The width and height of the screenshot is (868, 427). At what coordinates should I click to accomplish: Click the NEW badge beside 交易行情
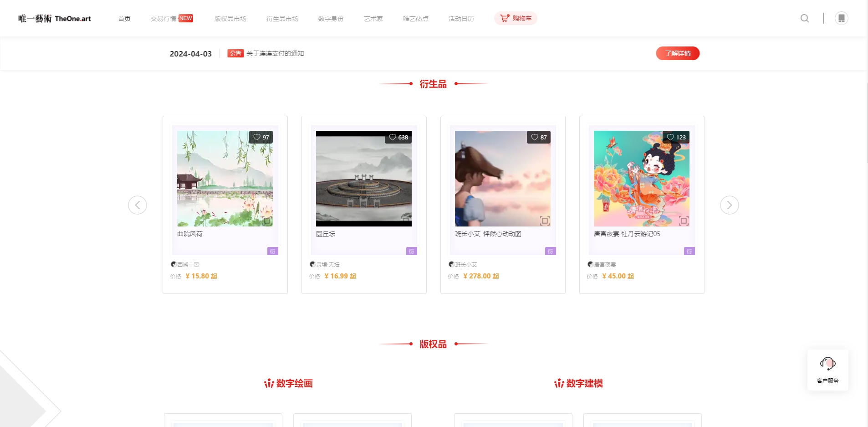pos(186,18)
